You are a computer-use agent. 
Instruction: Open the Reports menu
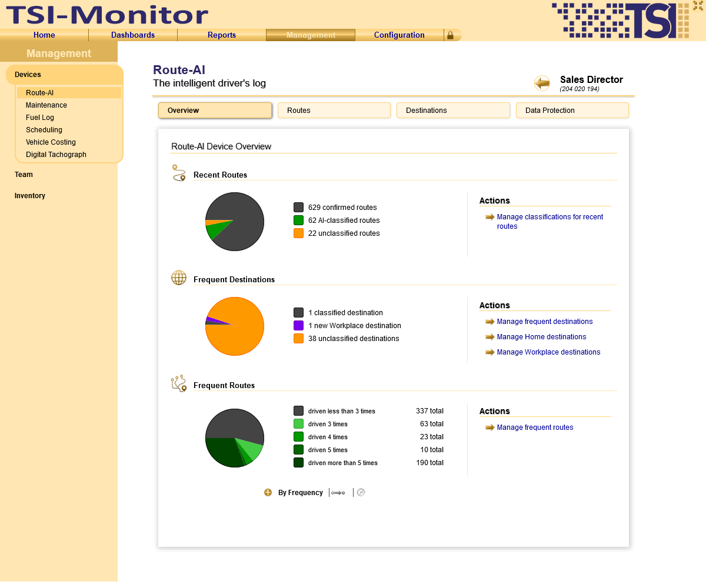(222, 35)
